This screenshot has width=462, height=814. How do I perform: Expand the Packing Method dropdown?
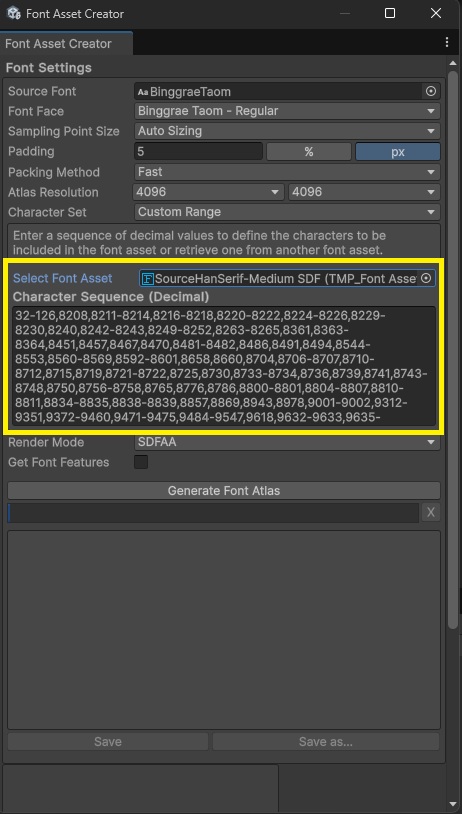(287, 172)
